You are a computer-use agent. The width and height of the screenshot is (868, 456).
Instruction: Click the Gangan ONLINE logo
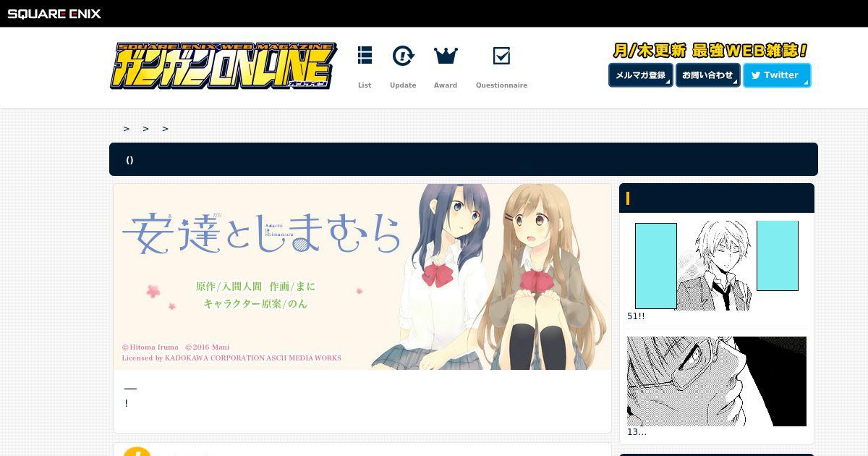(224, 66)
